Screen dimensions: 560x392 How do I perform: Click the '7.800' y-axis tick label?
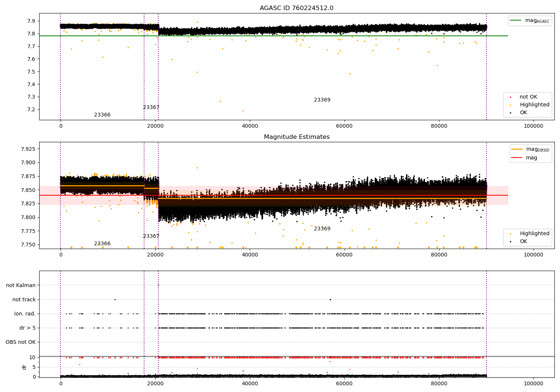[28, 218]
